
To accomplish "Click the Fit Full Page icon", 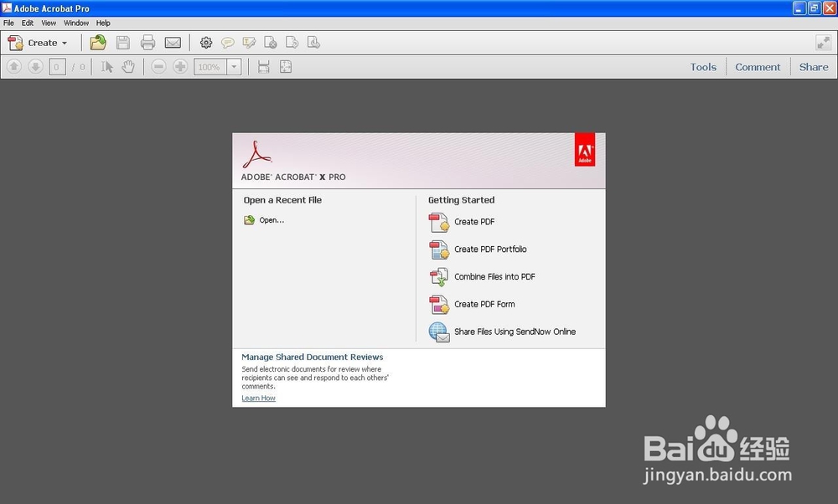I will tap(286, 67).
